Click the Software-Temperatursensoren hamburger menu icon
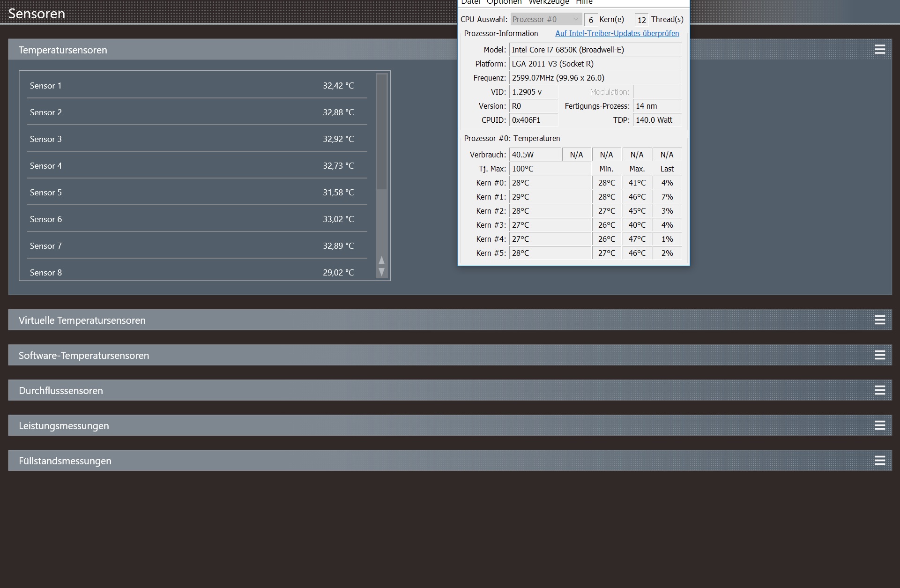The image size is (900, 588). 879,355
